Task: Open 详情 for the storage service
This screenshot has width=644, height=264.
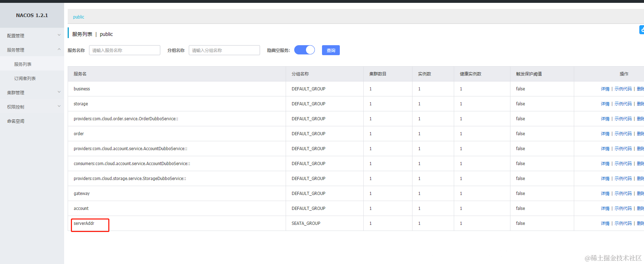Action: click(x=605, y=104)
